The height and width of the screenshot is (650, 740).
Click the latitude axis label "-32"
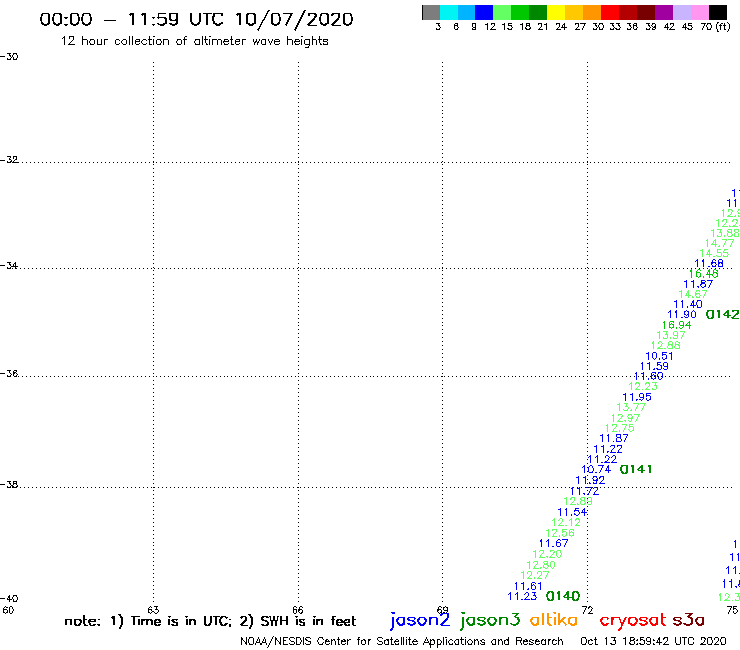coord(9,160)
